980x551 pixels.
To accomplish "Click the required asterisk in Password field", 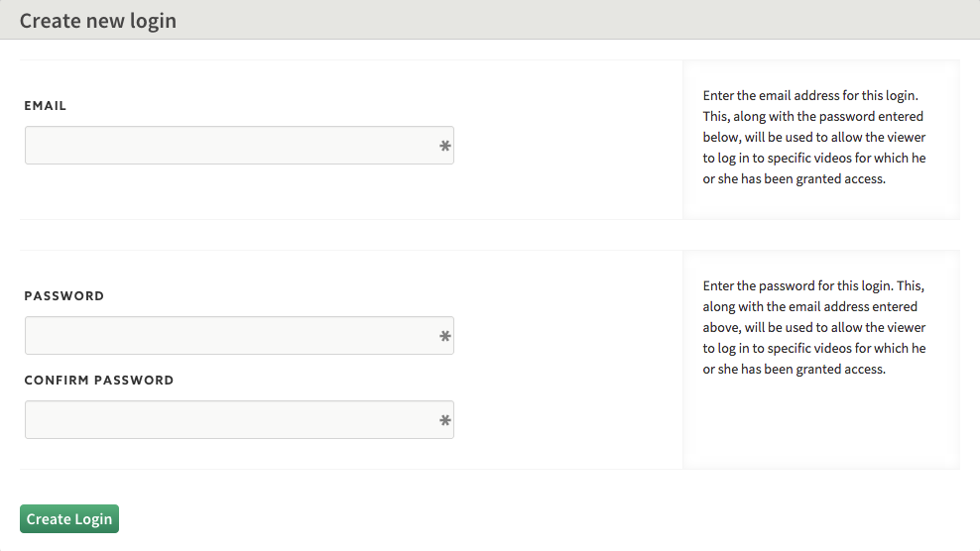I will point(445,336).
